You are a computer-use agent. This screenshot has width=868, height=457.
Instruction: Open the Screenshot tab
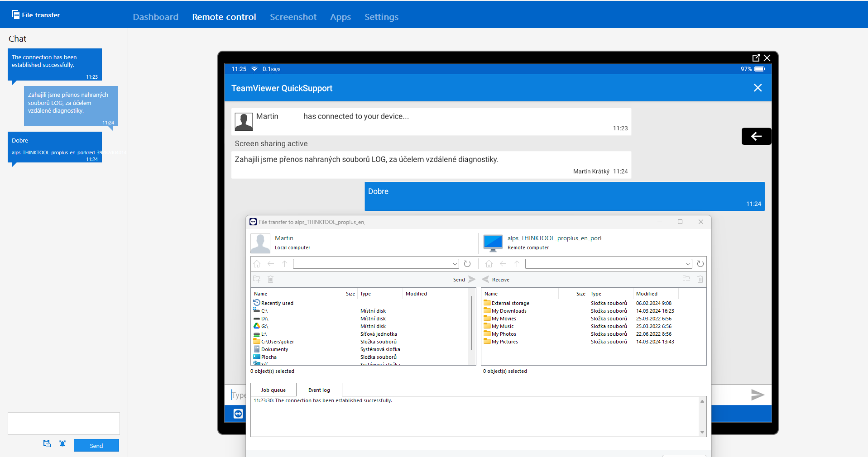pyautogui.click(x=293, y=17)
